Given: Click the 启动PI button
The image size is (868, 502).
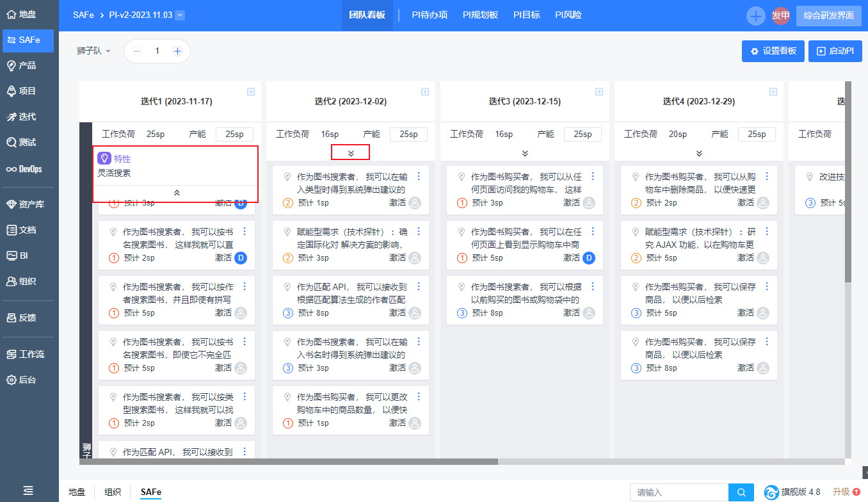Looking at the screenshot, I should (x=835, y=51).
